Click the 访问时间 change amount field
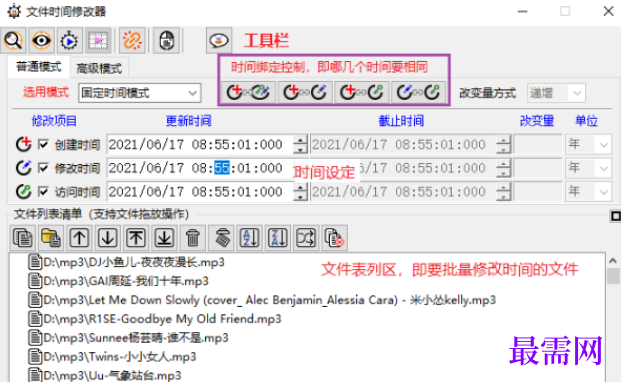This screenshot has height=382, width=621. tap(538, 192)
